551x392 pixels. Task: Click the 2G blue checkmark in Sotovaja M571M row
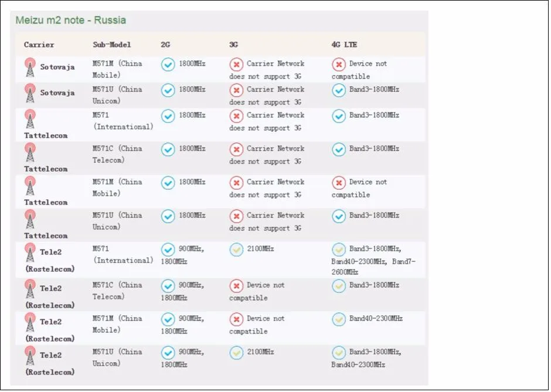tap(168, 64)
